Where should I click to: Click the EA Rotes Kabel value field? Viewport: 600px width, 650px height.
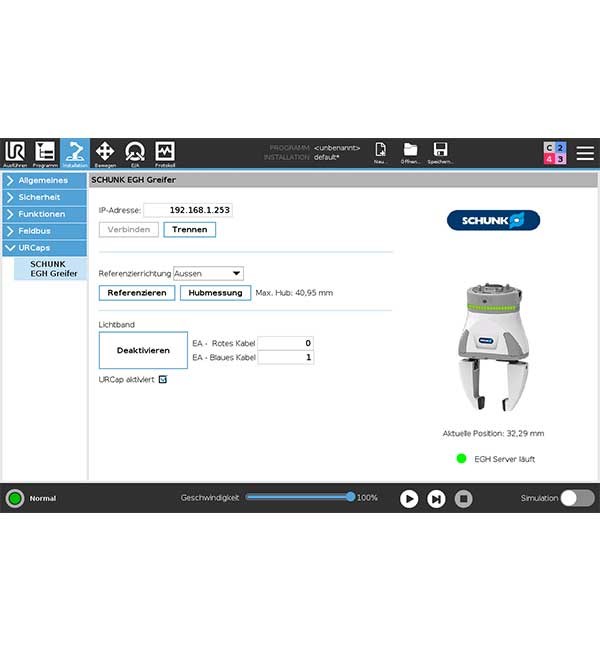click(285, 343)
